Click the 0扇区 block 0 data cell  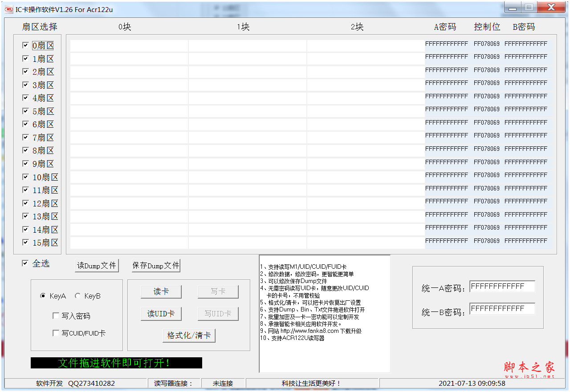pyautogui.click(x=129, y=46)
